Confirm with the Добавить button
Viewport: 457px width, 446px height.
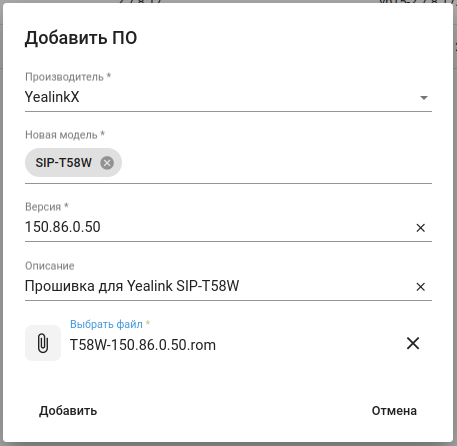click(68, 411)
